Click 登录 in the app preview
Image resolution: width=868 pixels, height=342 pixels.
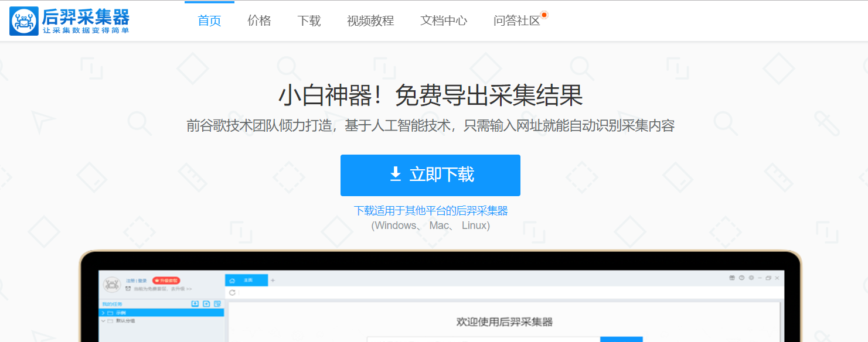click(x=142, y=281)
